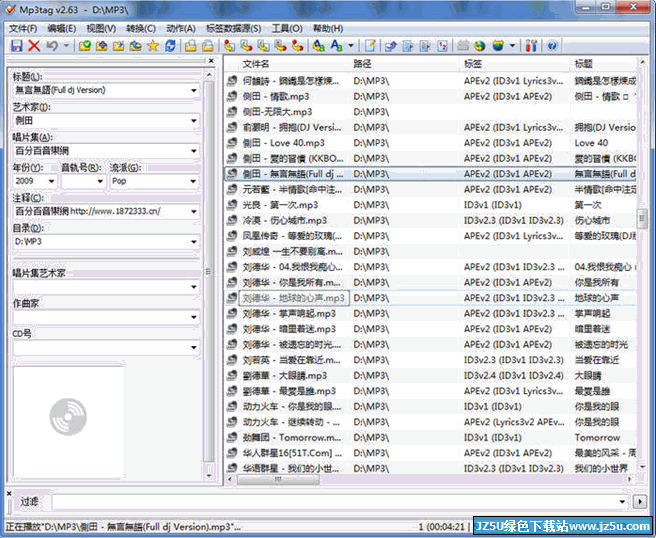Expand the 流派 dropdown showing Pop
This screenshot has height=538, width=656.
click(194, 181)
